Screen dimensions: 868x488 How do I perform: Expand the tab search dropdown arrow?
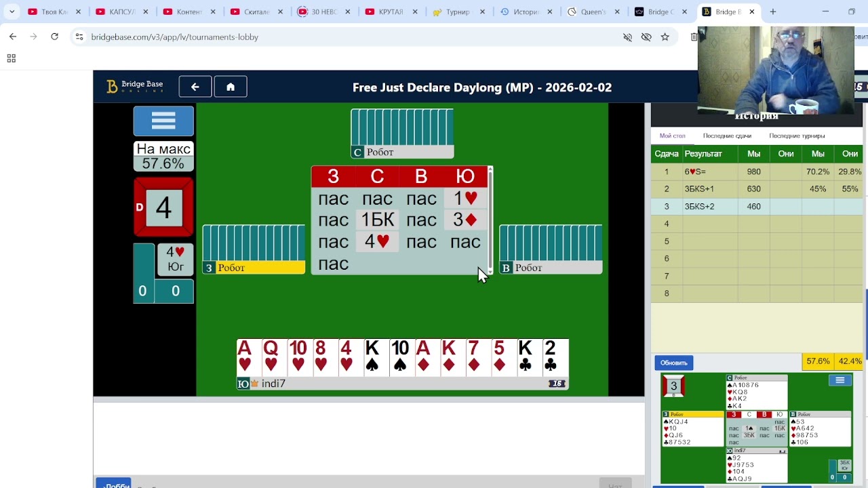pos(12,12)
